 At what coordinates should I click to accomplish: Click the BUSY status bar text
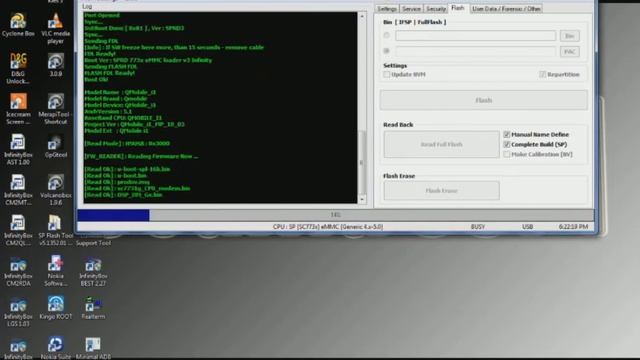[478, 227]
